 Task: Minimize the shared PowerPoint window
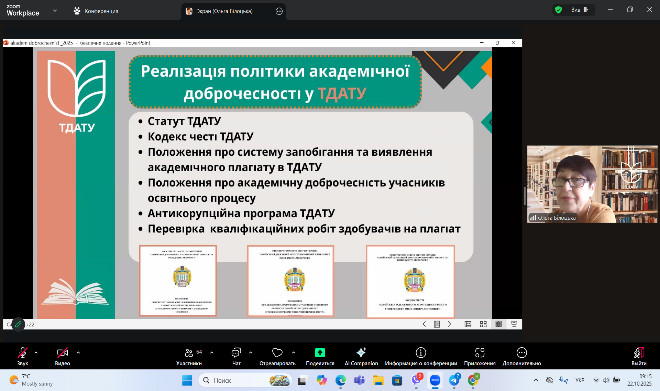[482, 43]
